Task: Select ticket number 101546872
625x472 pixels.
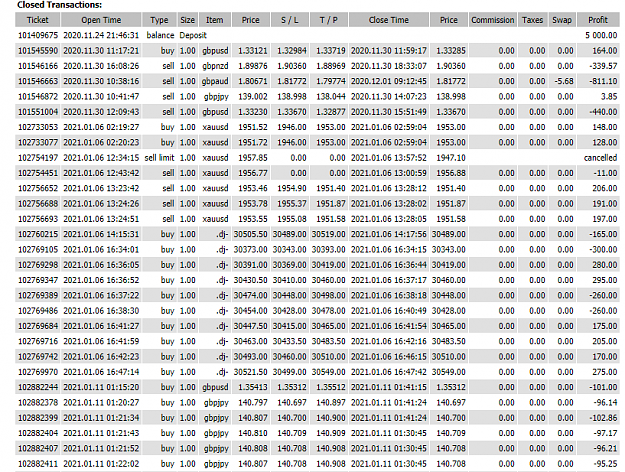Action: (x=38, y=96)
